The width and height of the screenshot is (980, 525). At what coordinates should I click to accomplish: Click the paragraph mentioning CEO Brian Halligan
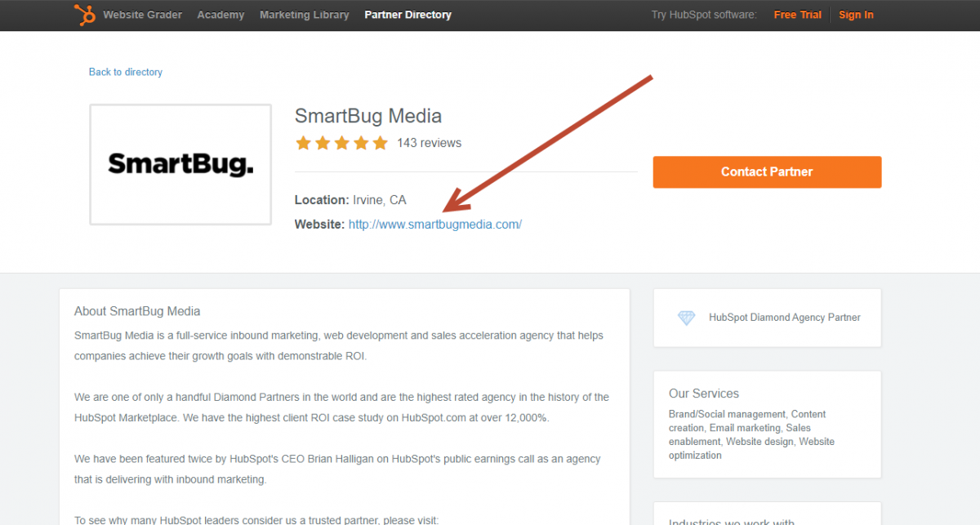pyautogui.click(x=337, y=469)
